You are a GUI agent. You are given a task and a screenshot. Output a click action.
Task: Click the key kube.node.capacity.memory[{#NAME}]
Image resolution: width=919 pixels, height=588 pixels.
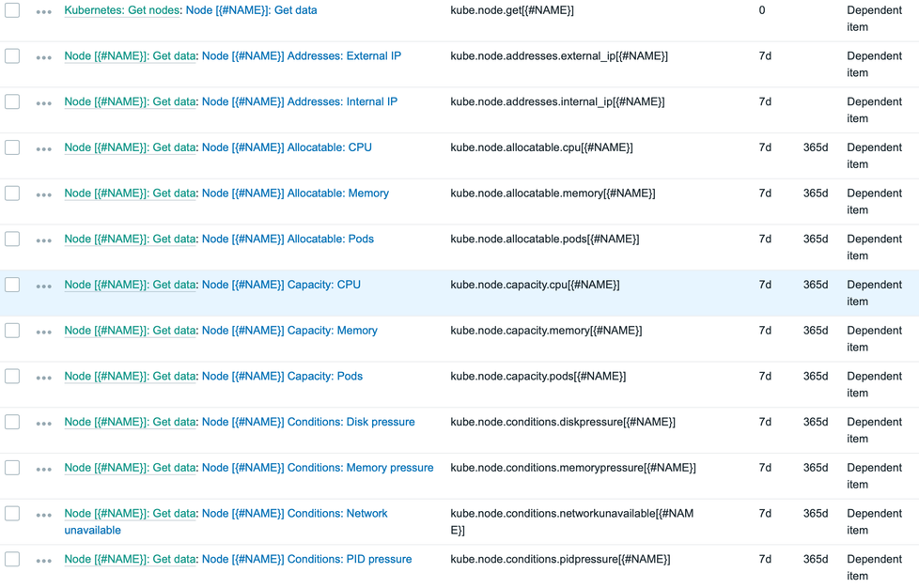click(x=546, y=330)
